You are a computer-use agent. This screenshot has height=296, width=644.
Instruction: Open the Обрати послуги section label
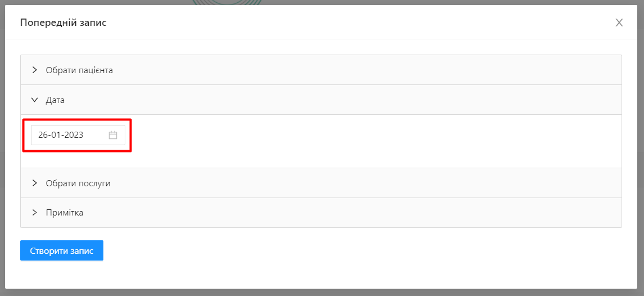click(78, 183)
